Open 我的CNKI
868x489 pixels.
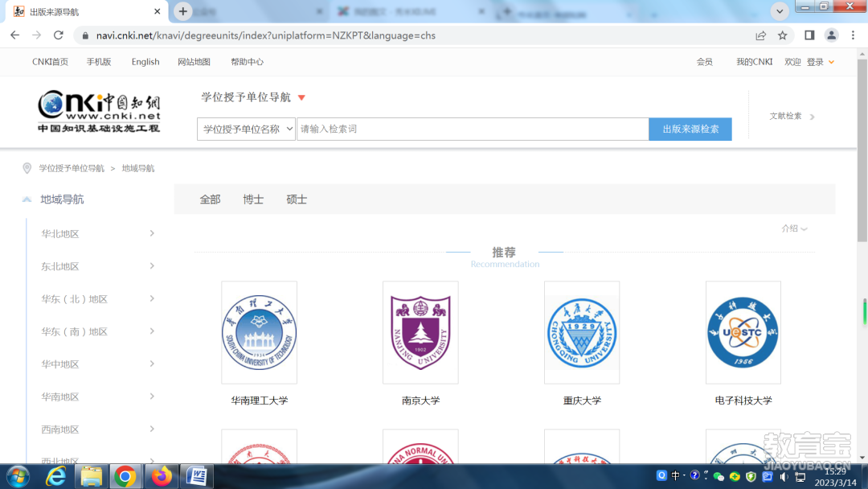tap(754, 62)
